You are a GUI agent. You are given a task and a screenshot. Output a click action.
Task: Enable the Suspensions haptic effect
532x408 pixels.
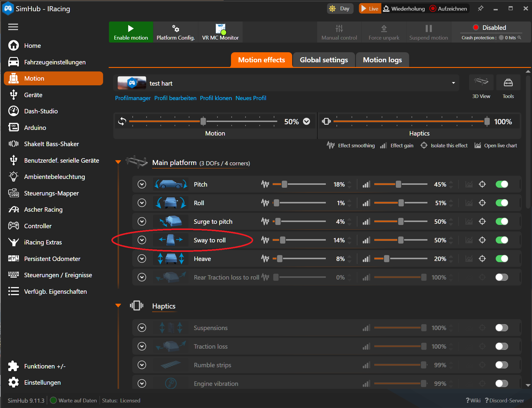coord(502,328)
